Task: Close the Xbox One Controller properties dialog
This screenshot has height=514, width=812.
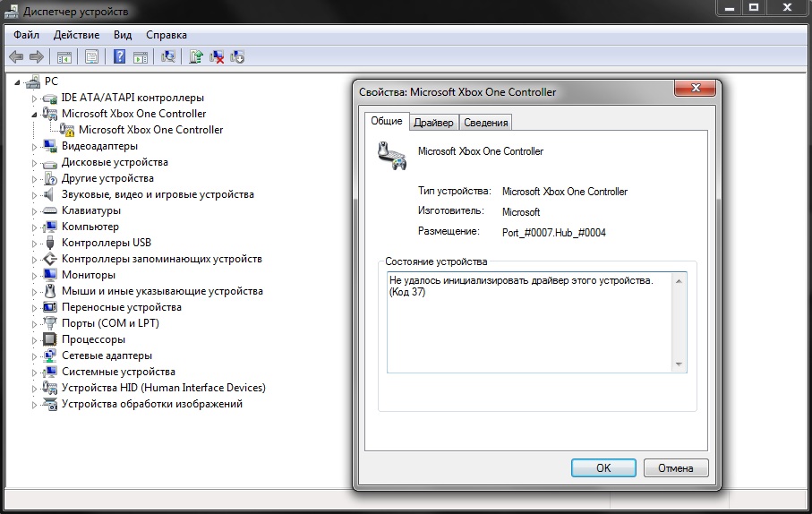Action: click(696, 88)
